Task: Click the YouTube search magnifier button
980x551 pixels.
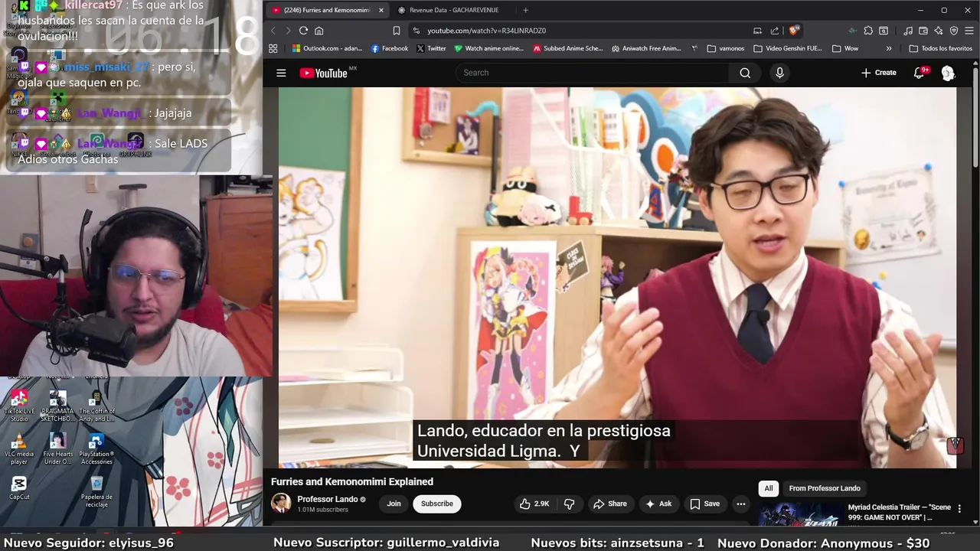Action: point(745,73)
